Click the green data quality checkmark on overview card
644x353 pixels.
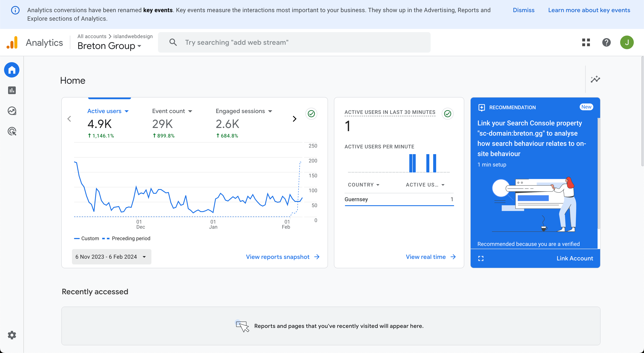point(311,114)
